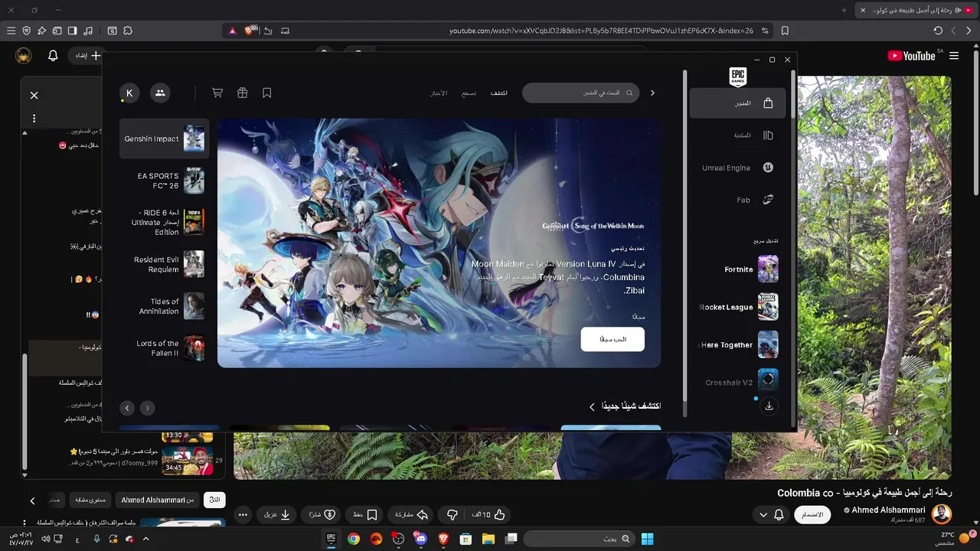Open Unreal Engine in Epic sidebar
980x551 pixels.
pos(737,168)
